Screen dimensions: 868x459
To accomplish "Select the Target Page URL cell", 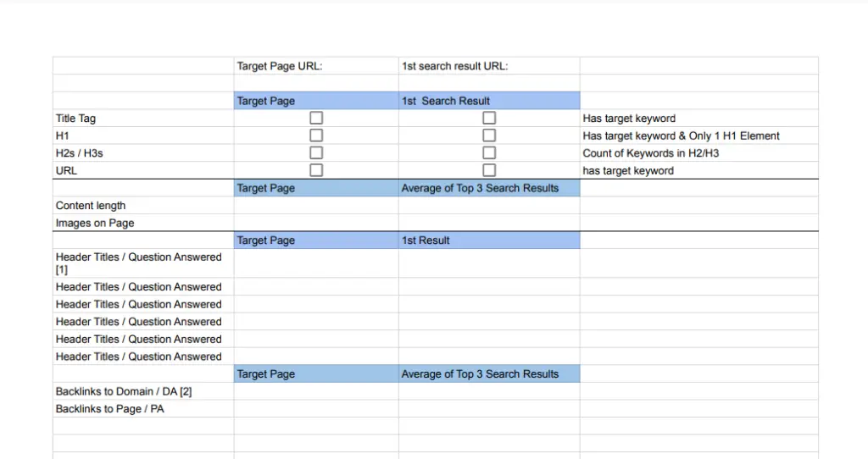I will (x=316, y=66).
